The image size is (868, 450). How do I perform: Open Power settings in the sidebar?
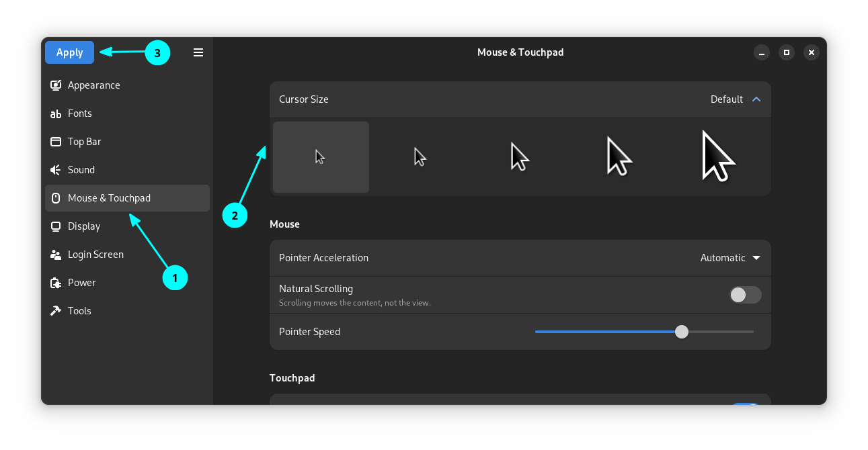80,282
